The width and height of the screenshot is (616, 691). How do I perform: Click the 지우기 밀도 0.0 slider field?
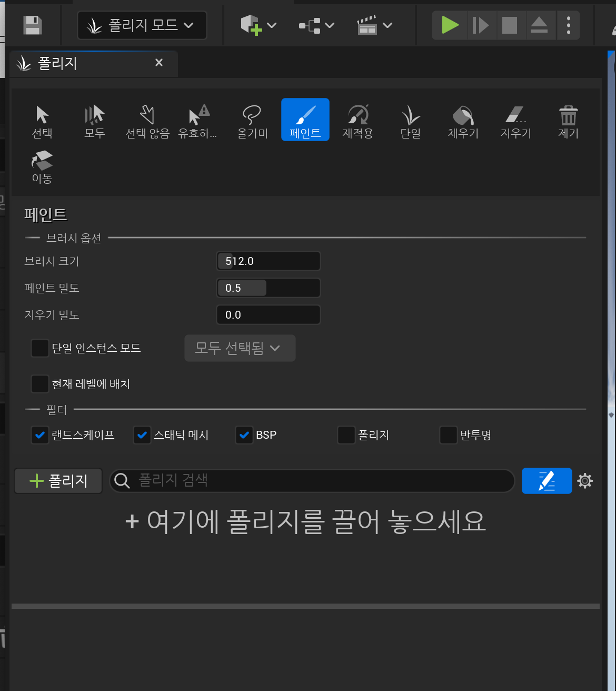[x=269, y=315]
